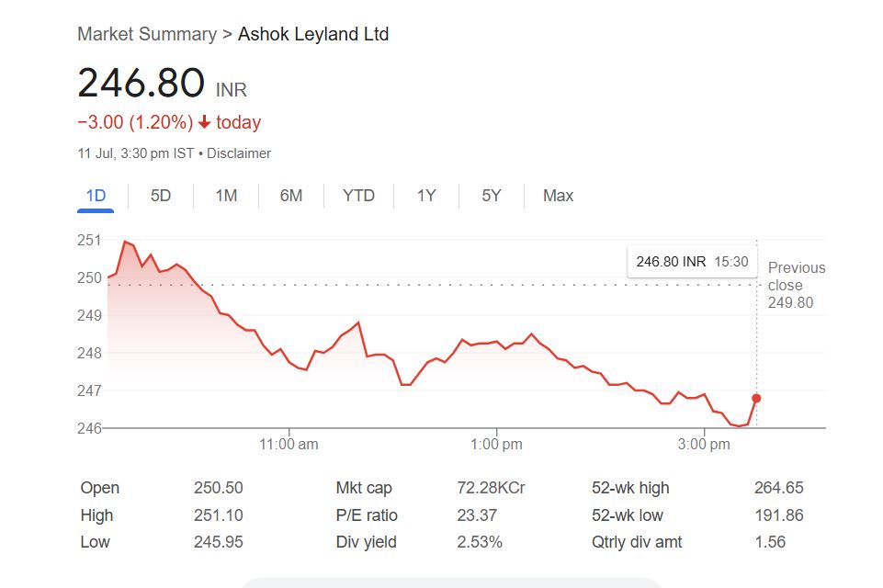The image size is (883, 588).
Task: Click the red down arrow icon
Action: (204, 123)
